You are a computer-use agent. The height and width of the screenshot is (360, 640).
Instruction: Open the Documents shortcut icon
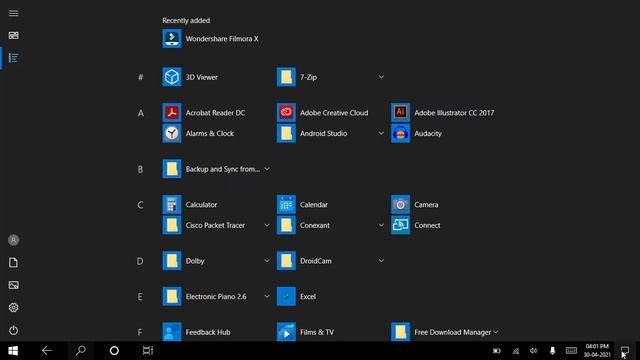tap(13, 262)
